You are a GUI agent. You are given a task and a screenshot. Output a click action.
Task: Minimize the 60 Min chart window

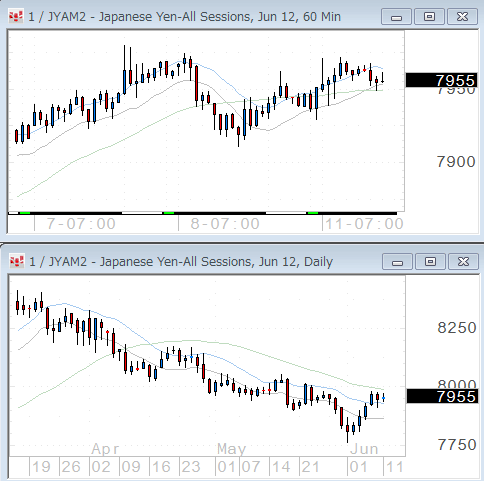(396, 17)
